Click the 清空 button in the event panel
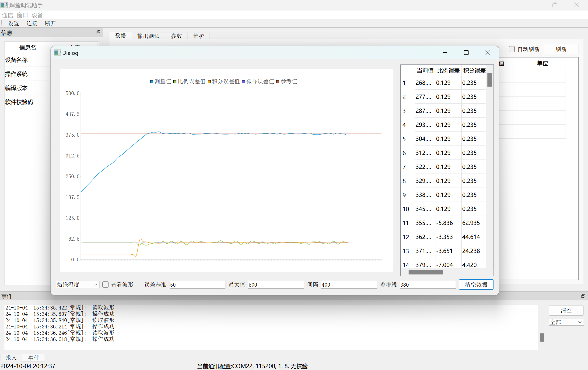588x370 pixels. (x=566, y=310)
